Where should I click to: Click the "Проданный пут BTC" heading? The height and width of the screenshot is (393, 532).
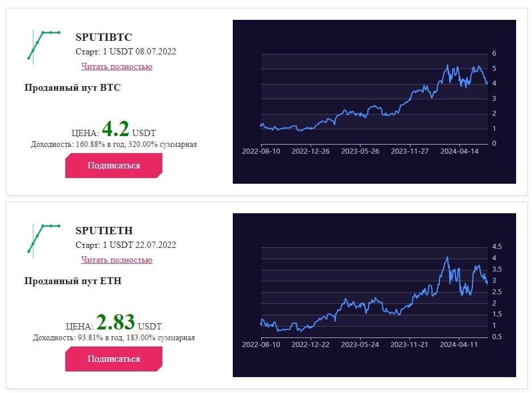(x=73, y=87)
